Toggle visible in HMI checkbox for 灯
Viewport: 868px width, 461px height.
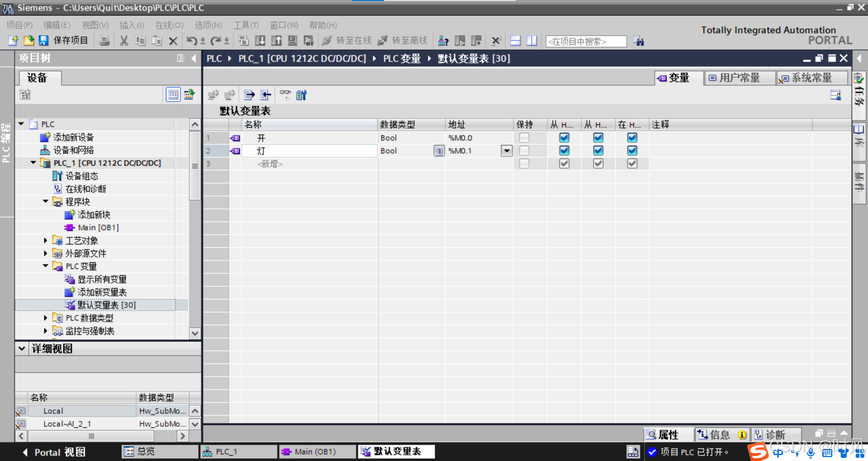point(632,150)
